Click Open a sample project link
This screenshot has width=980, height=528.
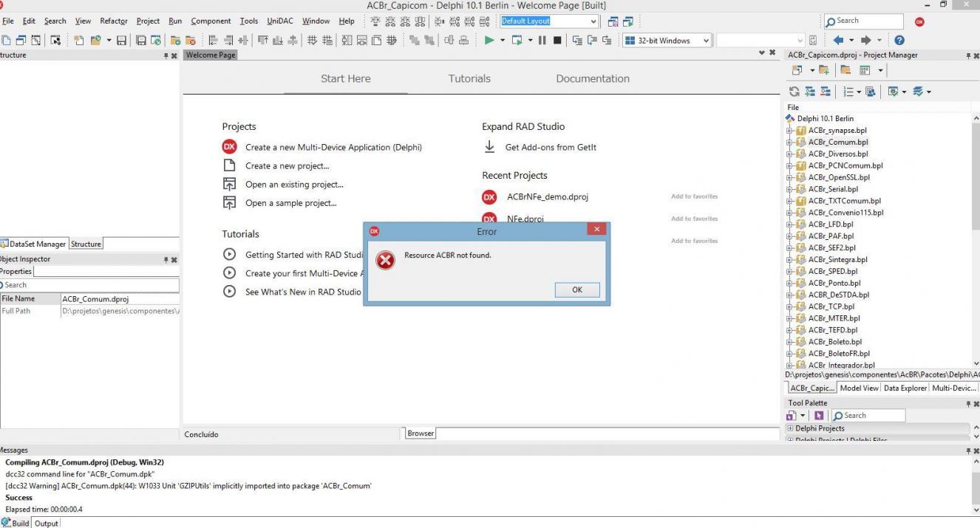290,203
